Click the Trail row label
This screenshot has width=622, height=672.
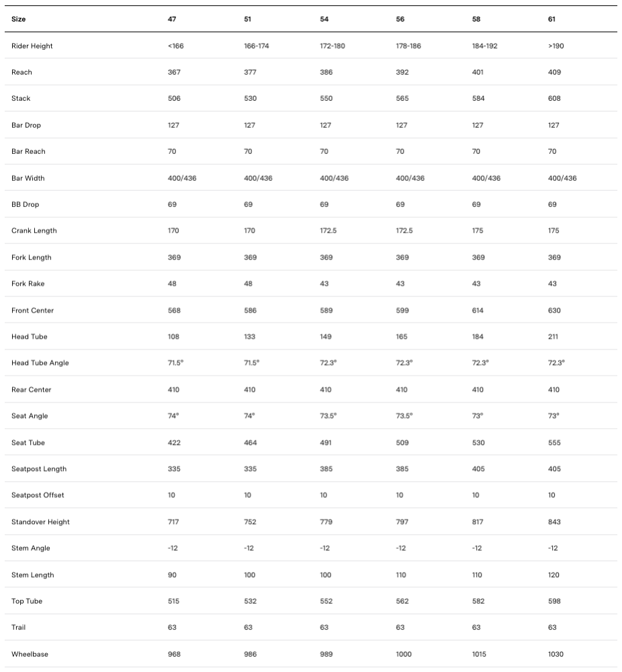point(19,627)
